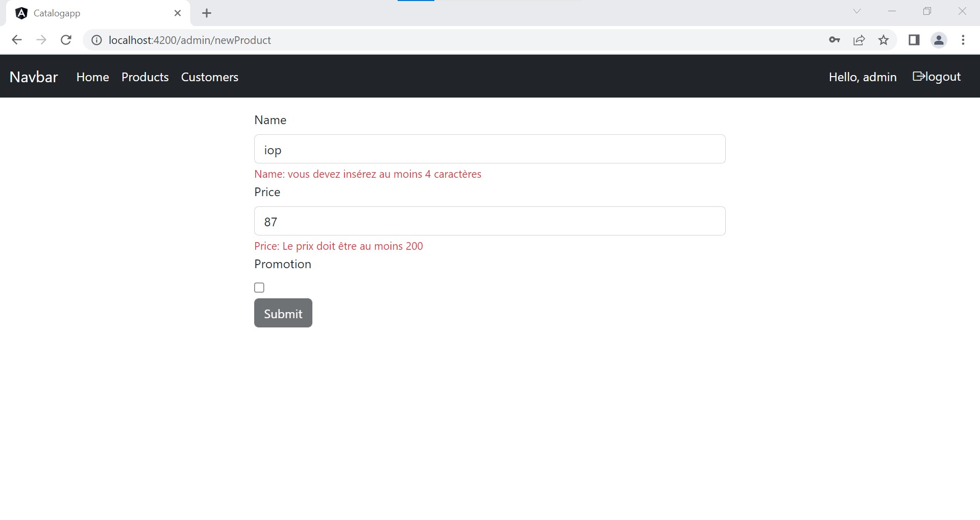Screen dimensions: 980x520
Task: Open the browser side panel icon
Action: (914, 40)
